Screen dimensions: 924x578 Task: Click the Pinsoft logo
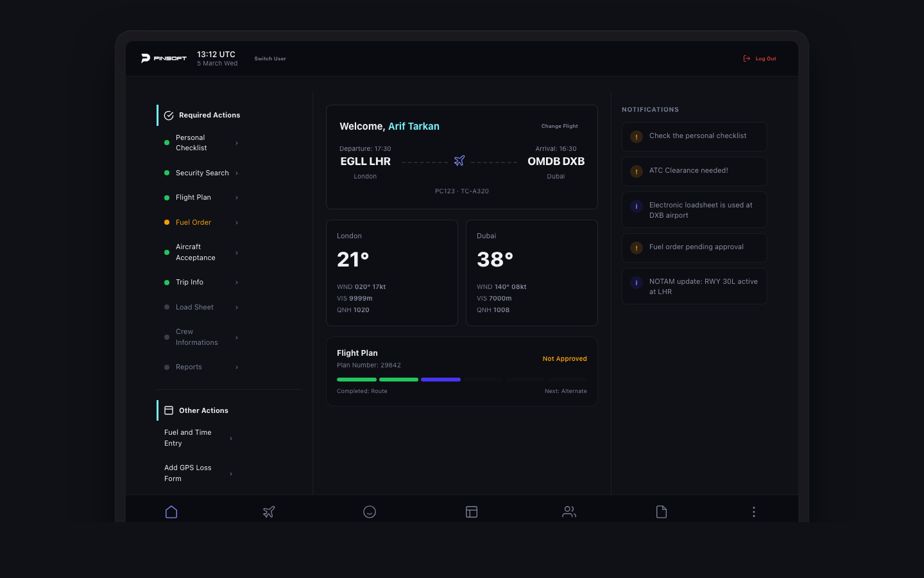[164, 58]
